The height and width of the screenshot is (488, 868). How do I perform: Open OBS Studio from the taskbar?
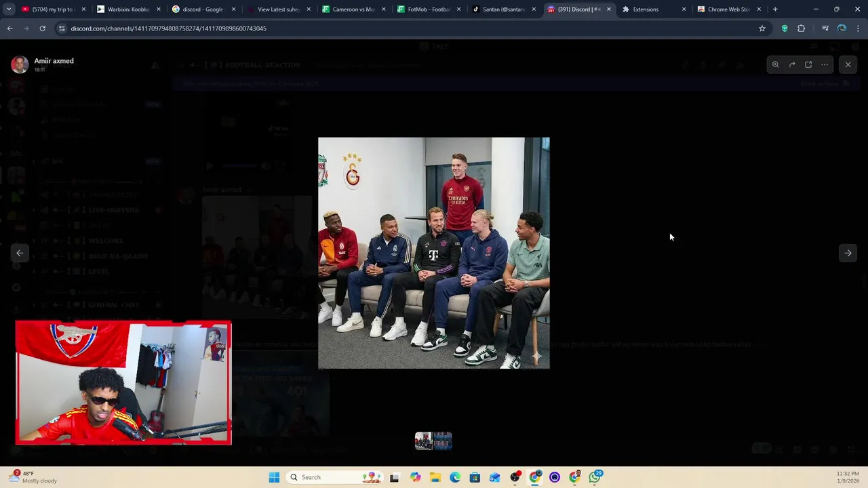click(515, 477)
